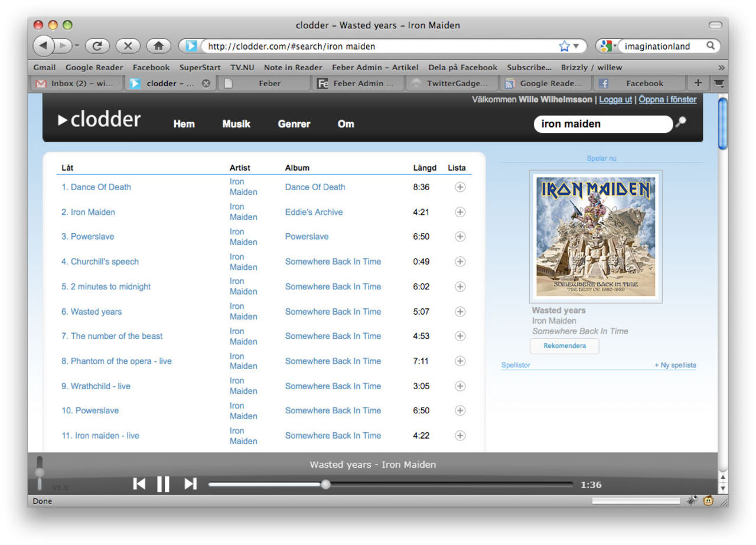The height and width of the screenshot is (545, 756).
Task: Pause the playing Wasted years track
Action: coord(163,484)
